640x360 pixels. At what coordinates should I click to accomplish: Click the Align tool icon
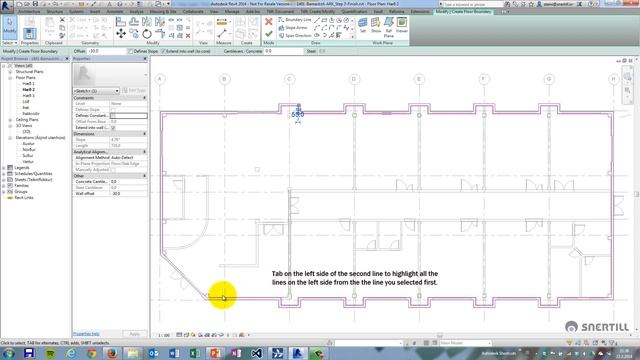pyautogui.click(x=121, y=22)
